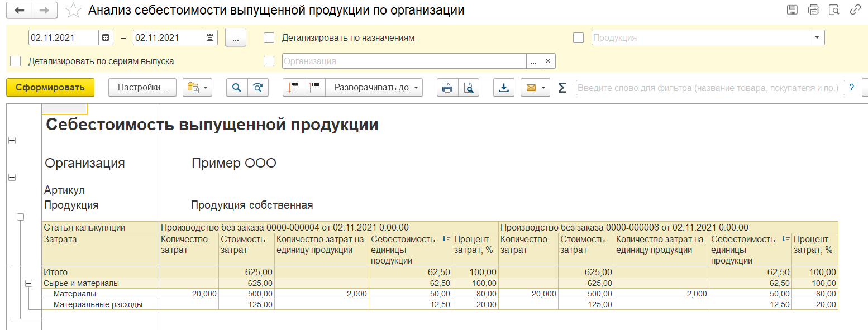This screenshot has height=330, width=868.
Task: Click the Find magnifier icon
Action: (237, 88)
